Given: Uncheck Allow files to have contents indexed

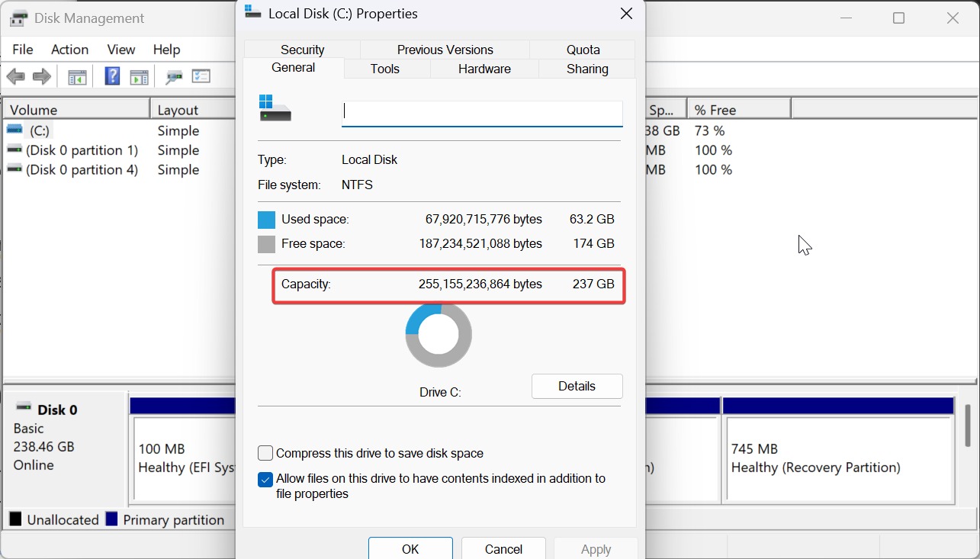Looking at the screenshot, I should [x=265, y=480].
